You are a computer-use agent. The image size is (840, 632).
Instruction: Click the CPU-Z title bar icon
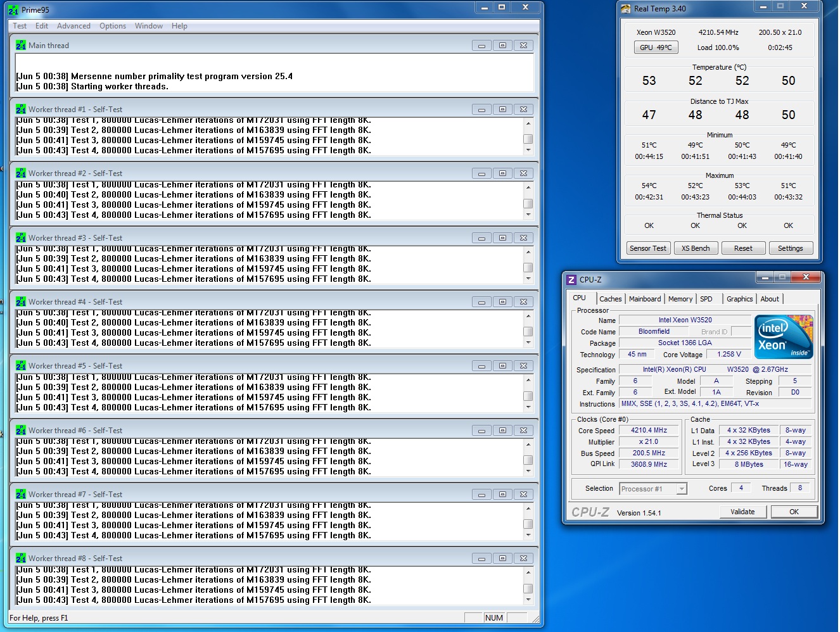coord(571,279)
